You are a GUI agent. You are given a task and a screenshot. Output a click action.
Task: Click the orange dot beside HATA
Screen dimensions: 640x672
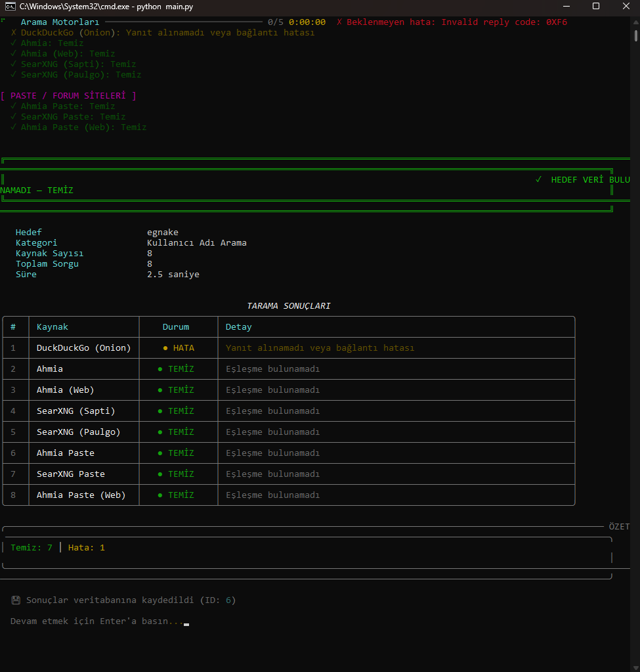[x=165, y=348]
